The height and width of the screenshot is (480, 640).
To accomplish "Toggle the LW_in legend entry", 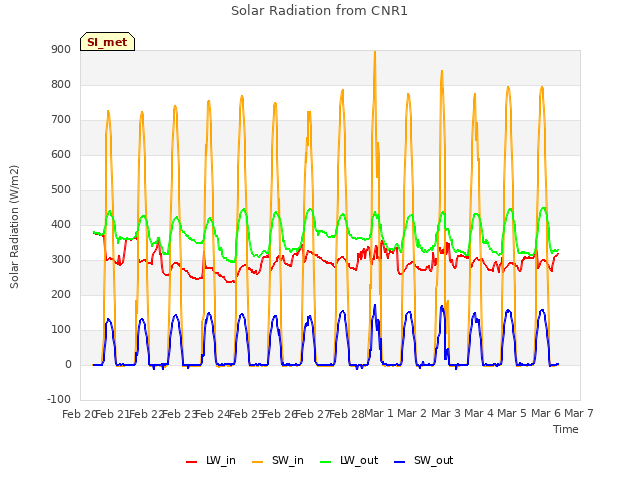I will coord(211,460).
